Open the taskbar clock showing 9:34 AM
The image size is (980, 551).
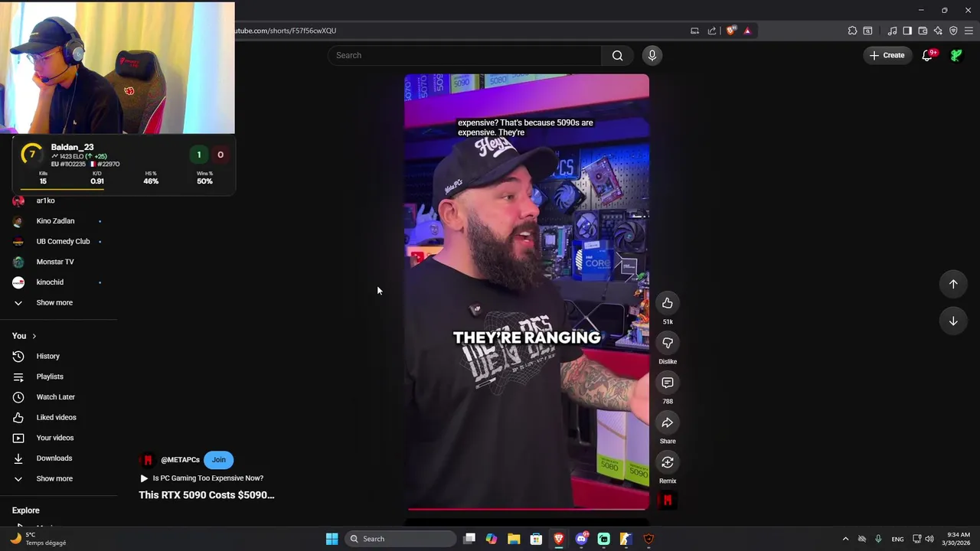[956, 539]
